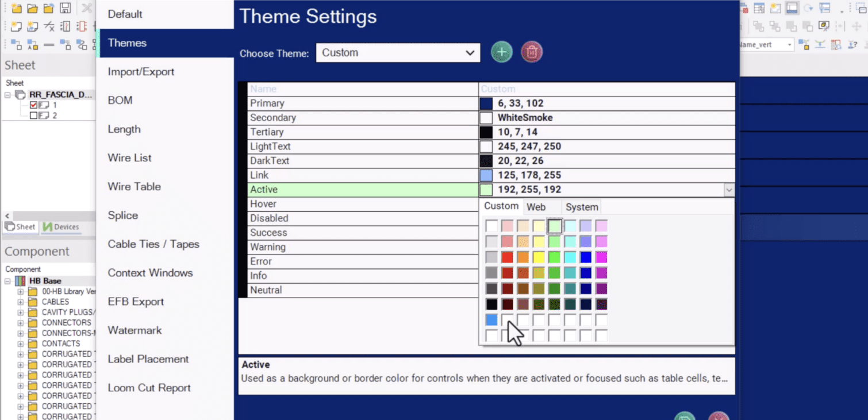
Task: Click the crossed-out line with X icon
Action: 49,26
